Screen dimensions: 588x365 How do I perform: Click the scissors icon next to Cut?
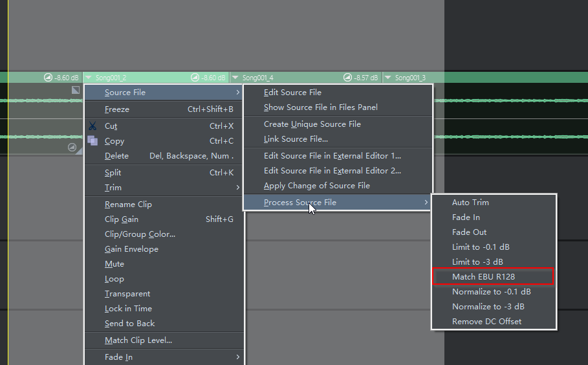(93, 126)
